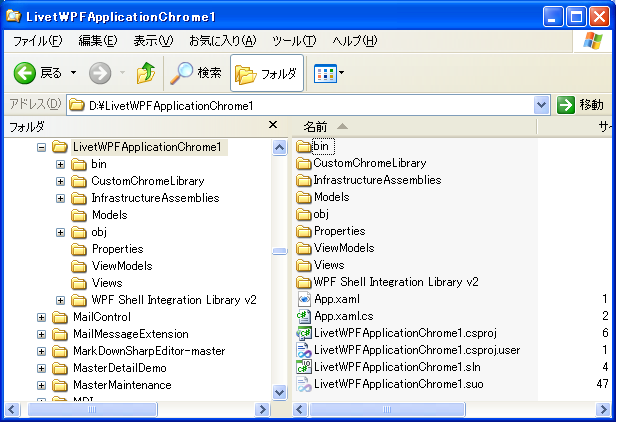617x423 pixels.
Task: Click the Windows flag logo in menu bar
Action: (593, 41)
